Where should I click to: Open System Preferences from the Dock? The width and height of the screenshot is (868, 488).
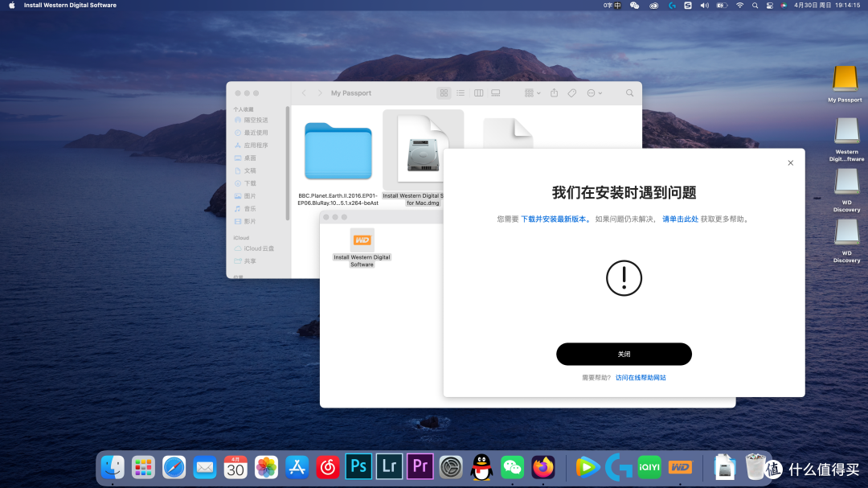[451, 468]
